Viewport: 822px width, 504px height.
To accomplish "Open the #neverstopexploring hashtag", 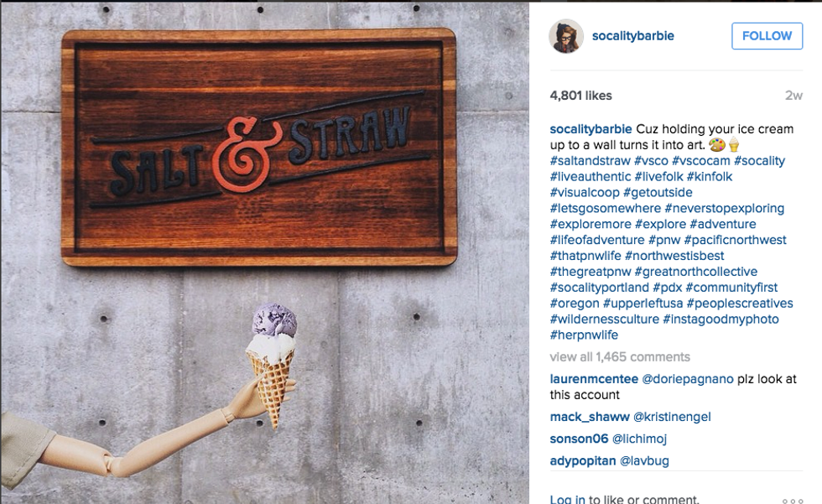I will pyautogui.click(x=725, y=208).
